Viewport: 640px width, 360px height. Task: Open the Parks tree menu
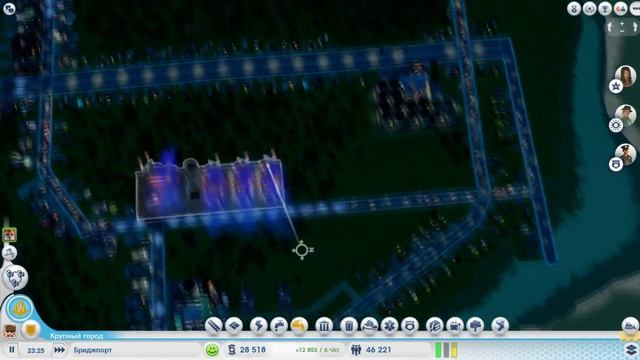click(476, 326)
